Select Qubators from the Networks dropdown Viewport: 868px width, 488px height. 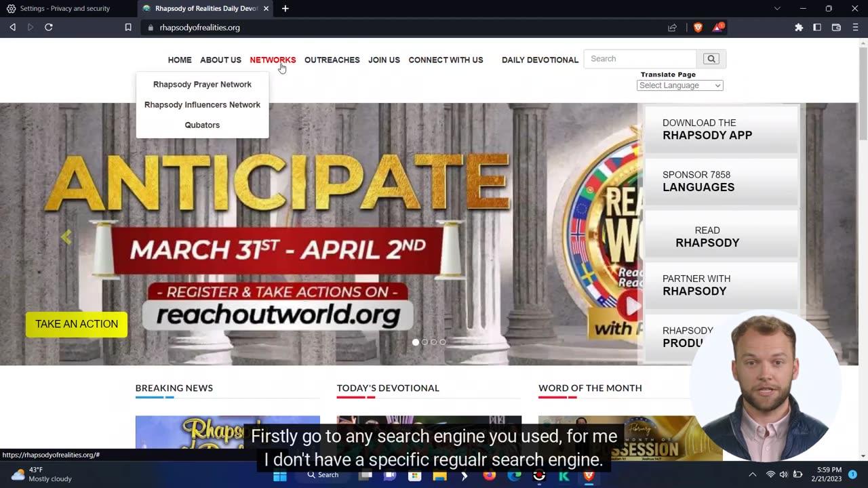202,125
